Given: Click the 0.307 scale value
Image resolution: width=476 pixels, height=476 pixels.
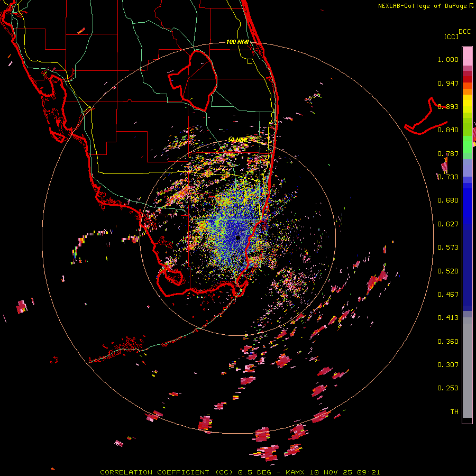Looking at the screenshot, I should [448, 365].
